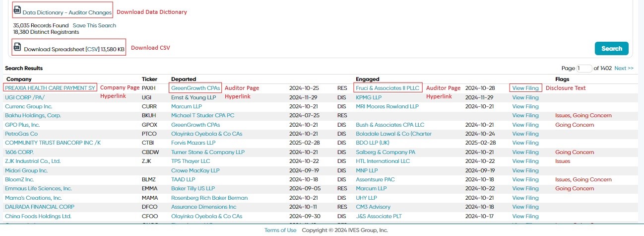
Task: Click Going Concern flag for Emmaus Life Sciences
Action: coord(575,188)
